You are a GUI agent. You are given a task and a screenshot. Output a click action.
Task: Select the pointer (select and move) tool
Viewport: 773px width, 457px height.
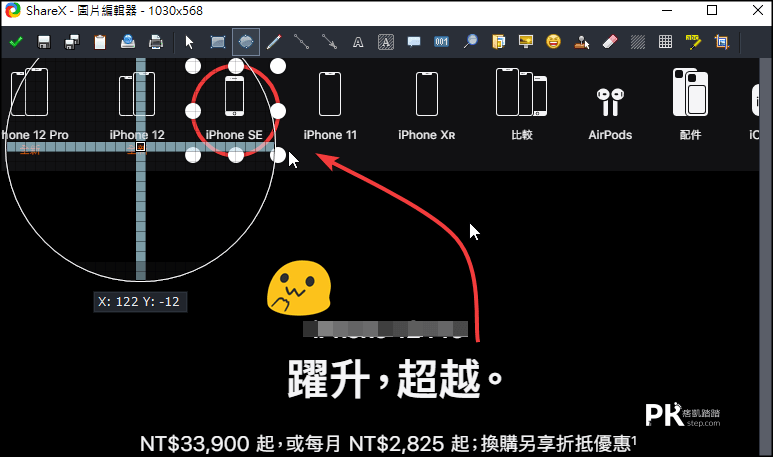pyautogui.click(x=189, y=42)
